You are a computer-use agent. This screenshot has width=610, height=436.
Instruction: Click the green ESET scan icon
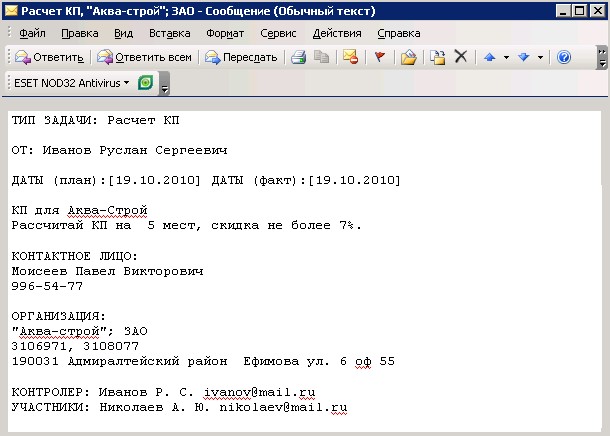pos(145,83)
